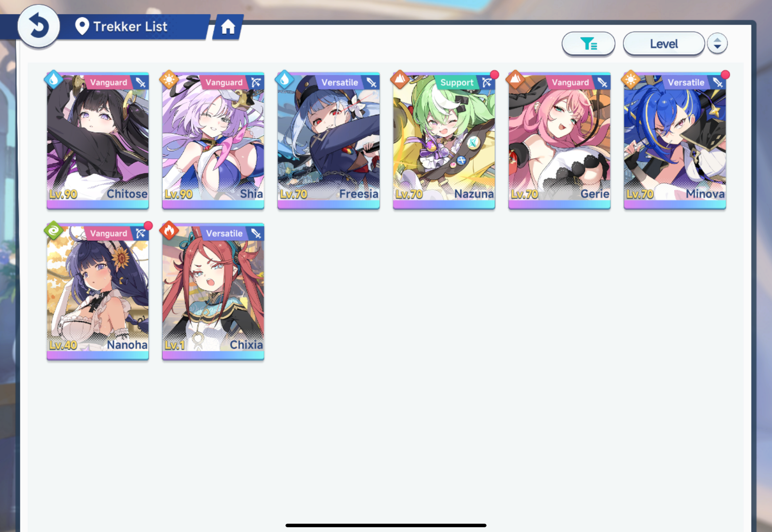Image resolution: width=772 pixels, height=532 pixels.
Task: Click the red notification dot on Nanoha
Action: click(148, 226)
